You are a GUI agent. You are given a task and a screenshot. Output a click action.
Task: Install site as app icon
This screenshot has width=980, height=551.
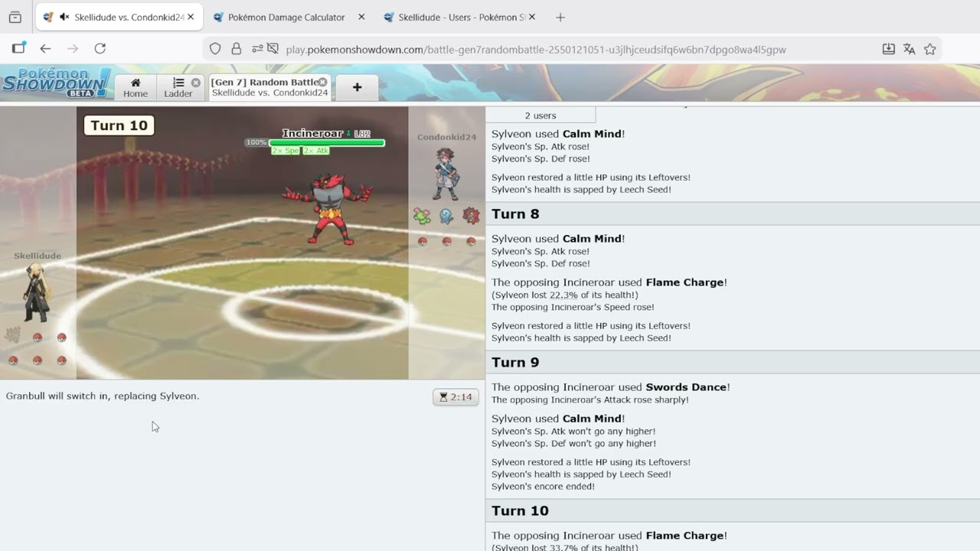(x=888, y=49)
